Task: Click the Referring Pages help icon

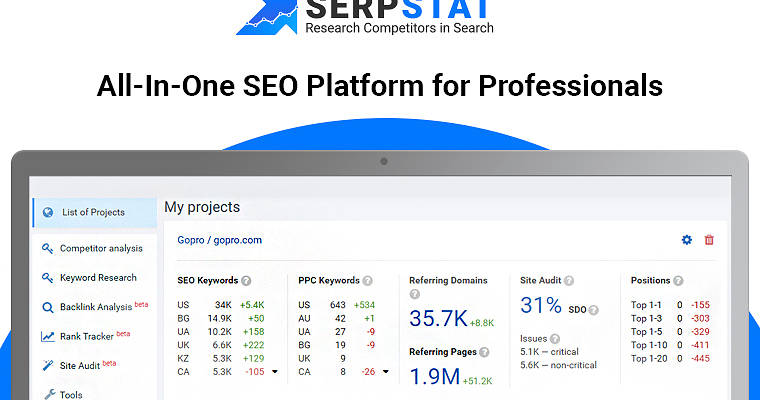Action: point(485,353)
